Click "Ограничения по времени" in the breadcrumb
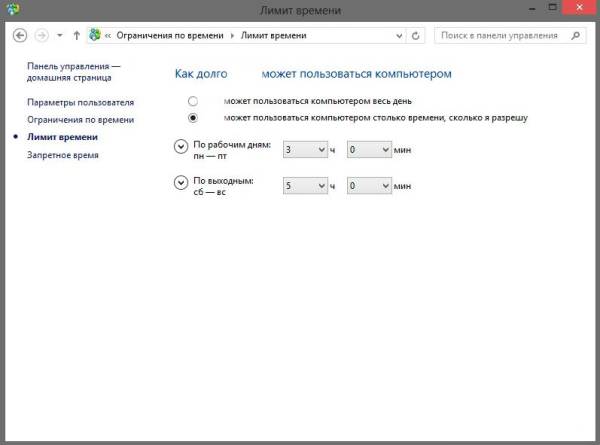Viewport: 600px width, 445px height. [x=171, y=35]
